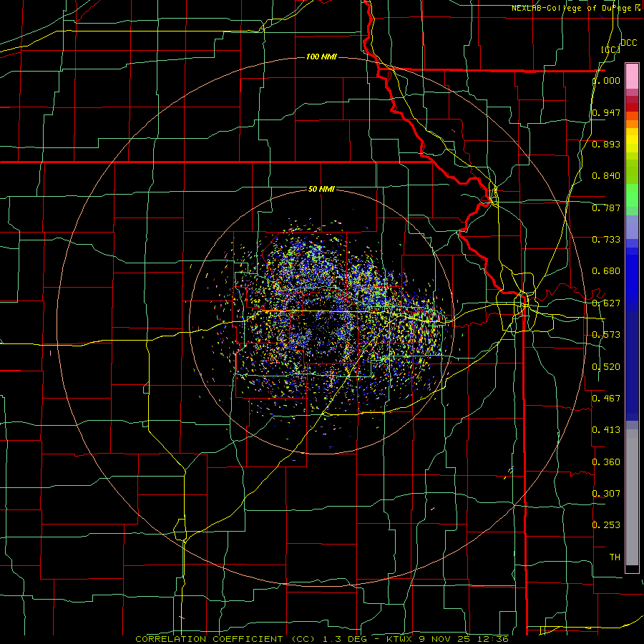Click the 50 NMI range ring label
The height and width of the screenshot is (644, 644).
click(321, 190)
